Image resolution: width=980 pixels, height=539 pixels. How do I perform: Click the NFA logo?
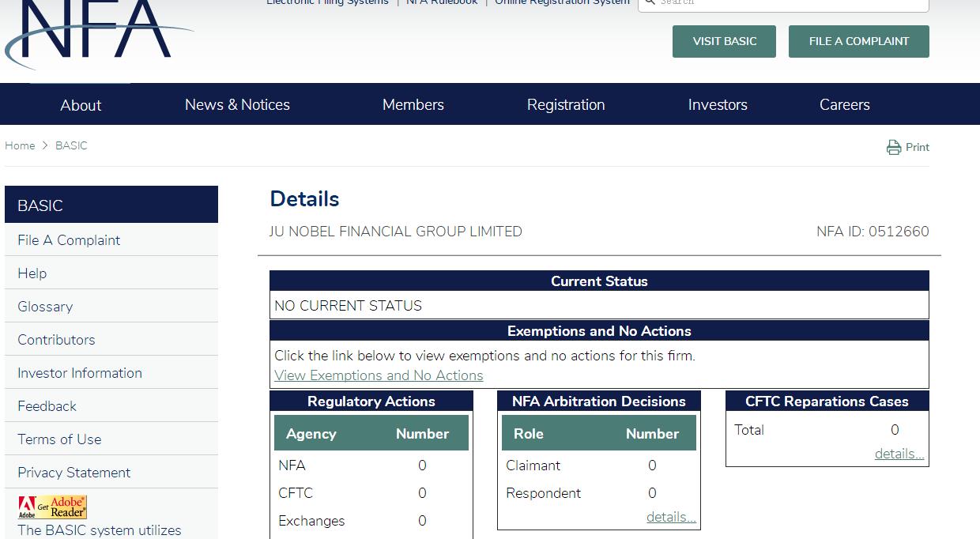point(99,33)
